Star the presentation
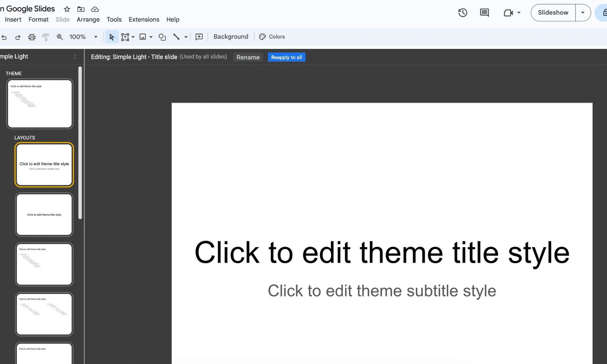Image resolution: width=607 pixels, height=364 pixels. (66, 8)
